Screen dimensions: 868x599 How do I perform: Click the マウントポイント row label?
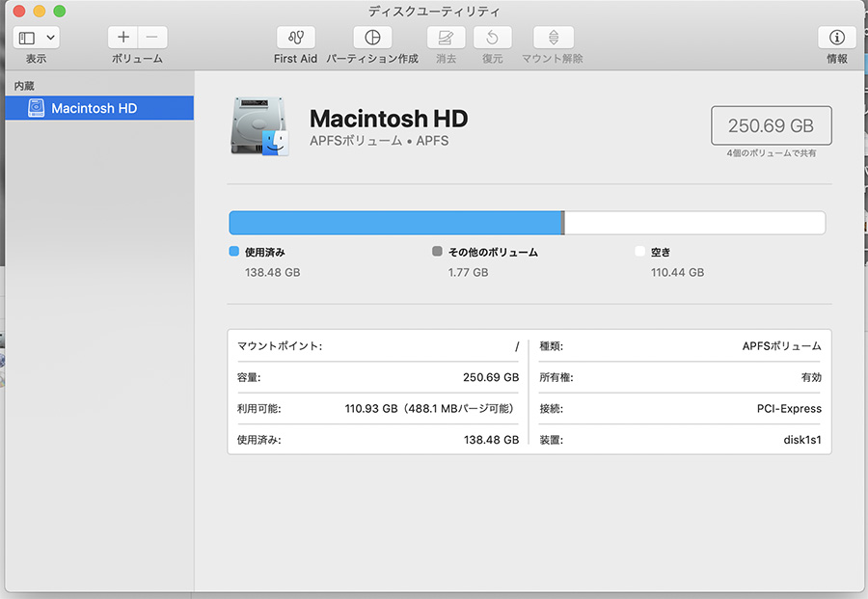point(280,346)
